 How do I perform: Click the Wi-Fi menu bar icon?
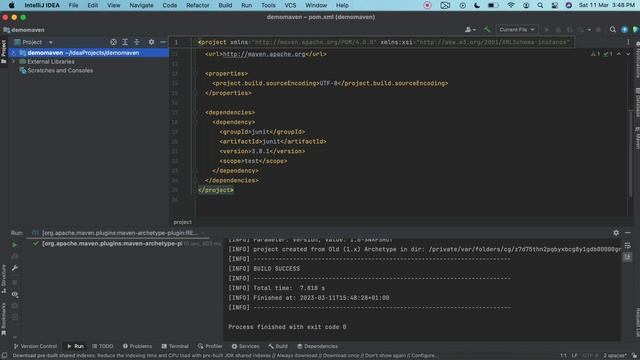[511, 5]
